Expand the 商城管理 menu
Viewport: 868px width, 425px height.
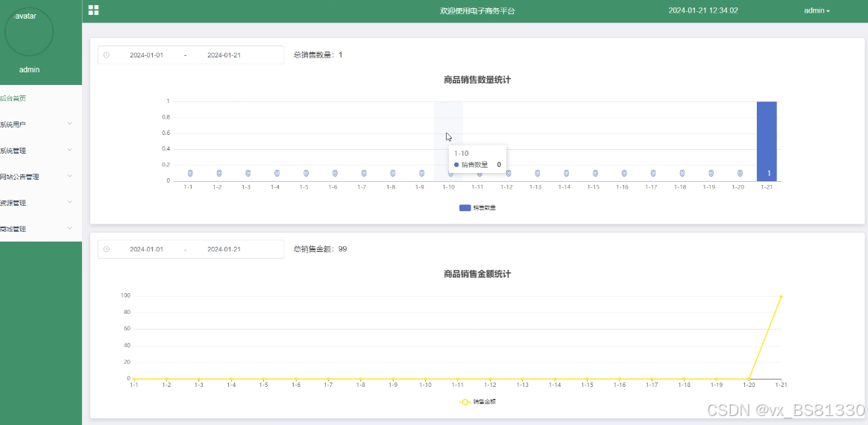pyautogui.click(x=41, y=229)
